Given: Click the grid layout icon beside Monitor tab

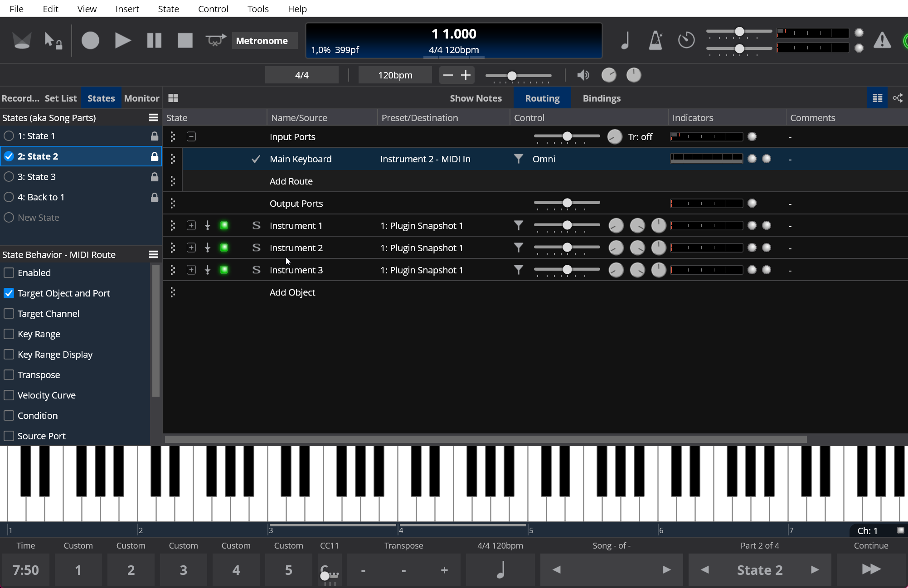Looking at the screenshot, I should point(173,98).
